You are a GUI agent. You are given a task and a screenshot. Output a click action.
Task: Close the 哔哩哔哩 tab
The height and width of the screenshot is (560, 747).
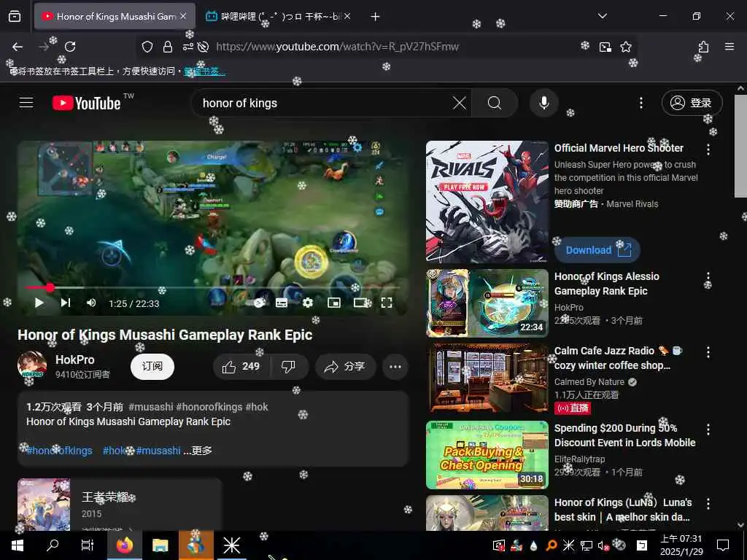pyautogui.click(x=347, y=17)
